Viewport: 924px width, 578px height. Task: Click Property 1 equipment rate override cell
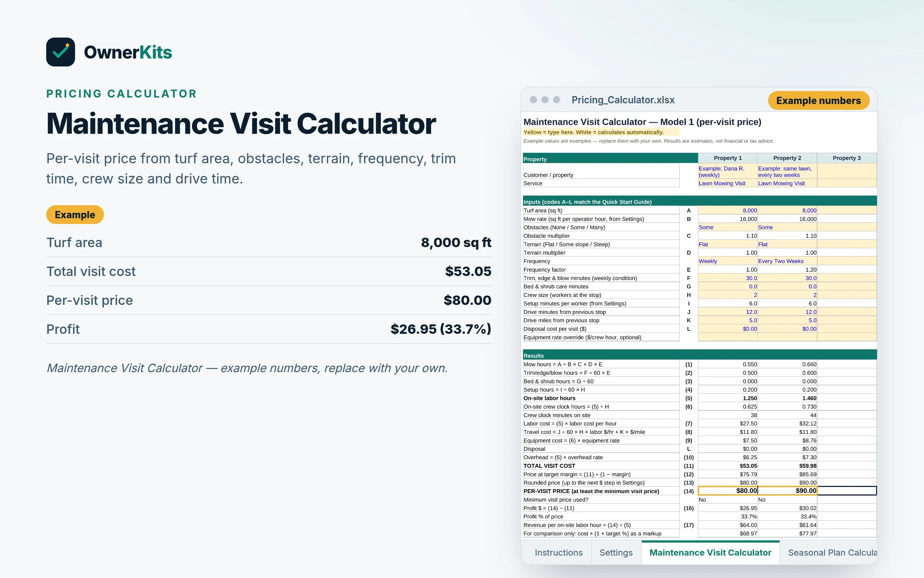728,337
